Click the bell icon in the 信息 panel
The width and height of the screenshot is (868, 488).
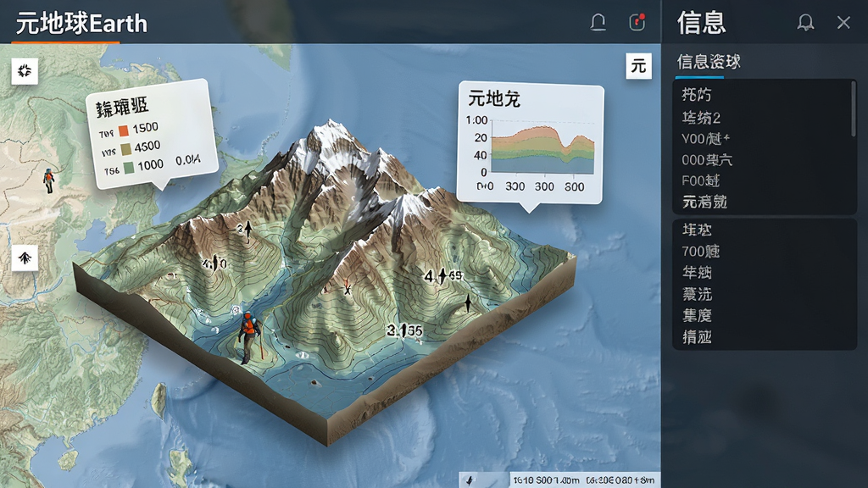pyautogui.click(x=805, y=22)
